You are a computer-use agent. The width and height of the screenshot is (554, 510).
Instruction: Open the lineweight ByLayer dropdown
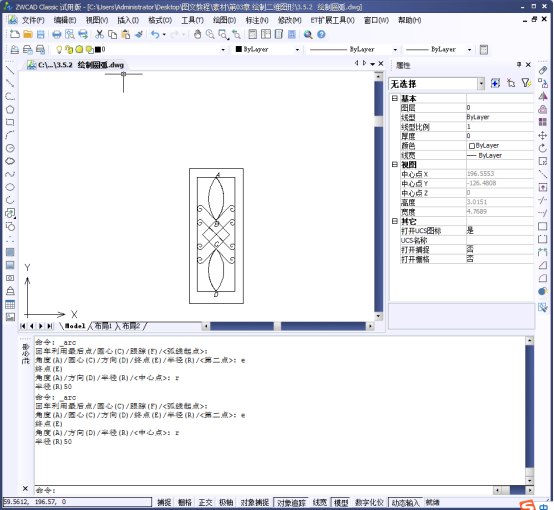(469, 49)
